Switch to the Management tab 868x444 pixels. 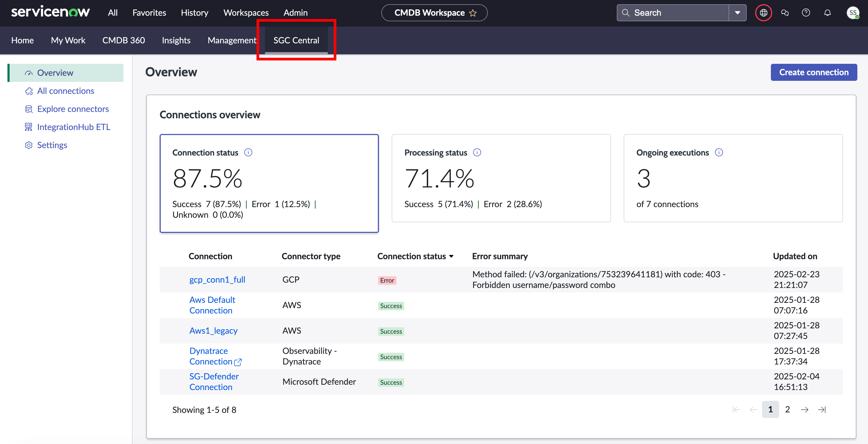coord(232,40)
